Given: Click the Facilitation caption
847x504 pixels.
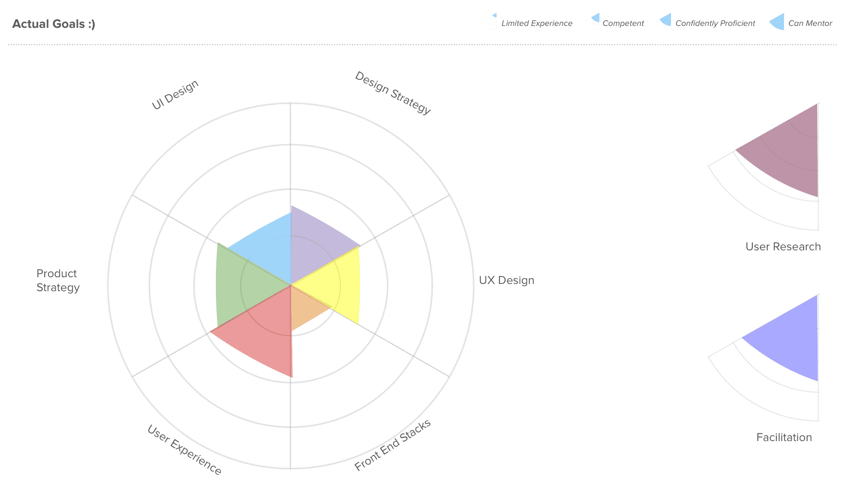Looking at the screenshot, I should tap(784, 437).
